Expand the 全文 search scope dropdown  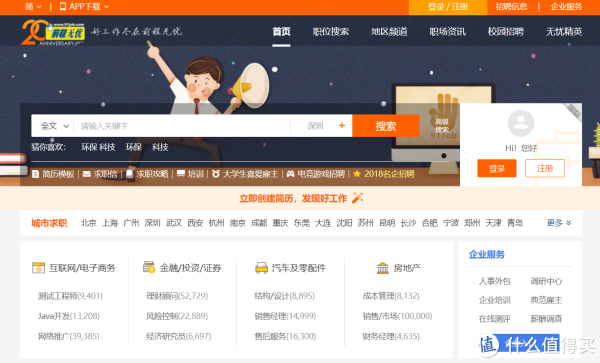click(55, 126)
